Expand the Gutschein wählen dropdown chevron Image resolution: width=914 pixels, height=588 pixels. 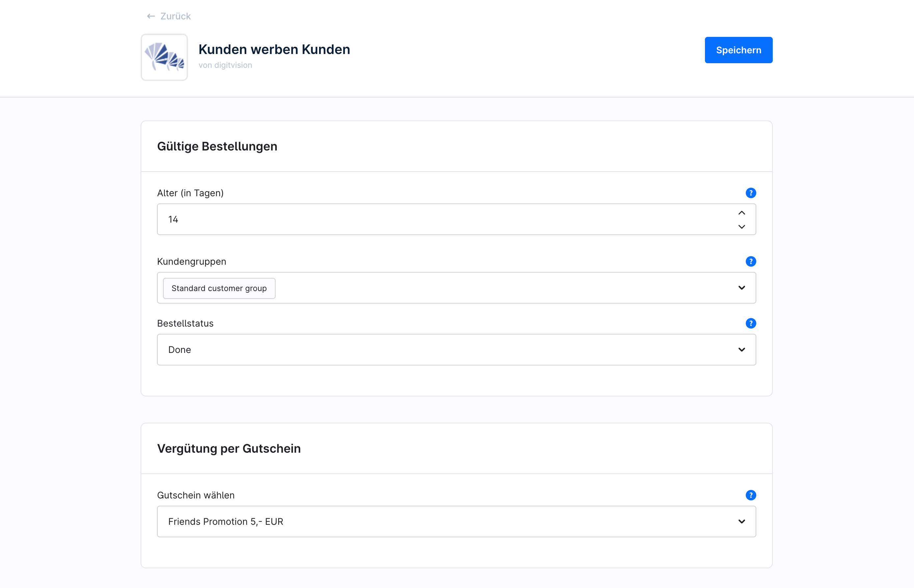(741, 521)
